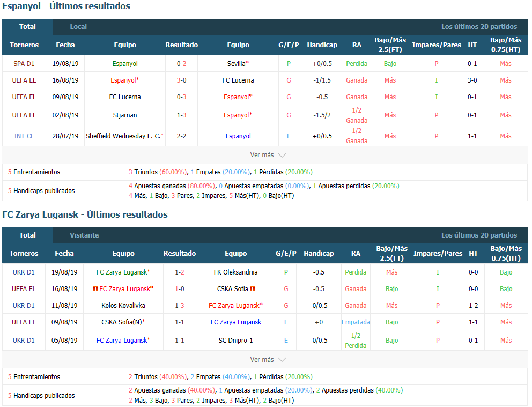
Task: Click FC Zarya Lugansk in the Kolos Kovalivka row
Action: coord(235,306)
